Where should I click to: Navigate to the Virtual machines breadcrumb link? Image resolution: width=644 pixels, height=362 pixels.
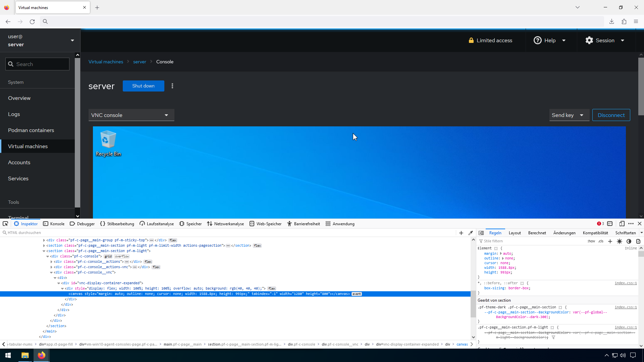106,62
